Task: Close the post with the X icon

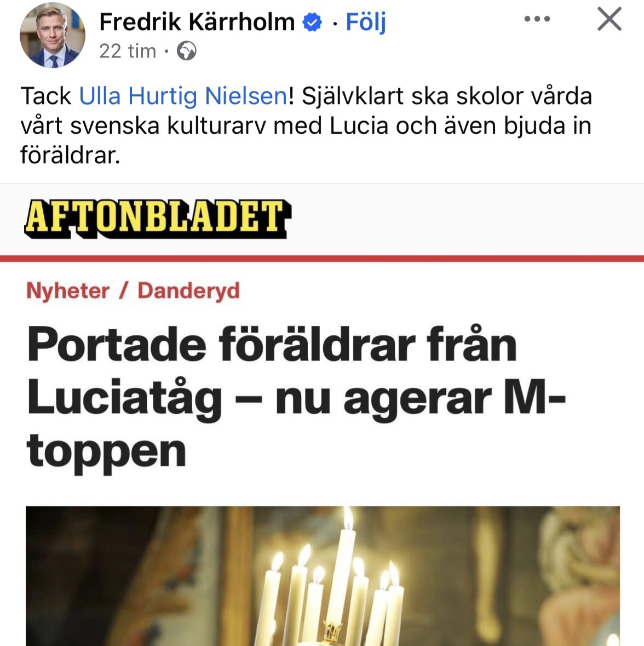Action: pos(609,19)
